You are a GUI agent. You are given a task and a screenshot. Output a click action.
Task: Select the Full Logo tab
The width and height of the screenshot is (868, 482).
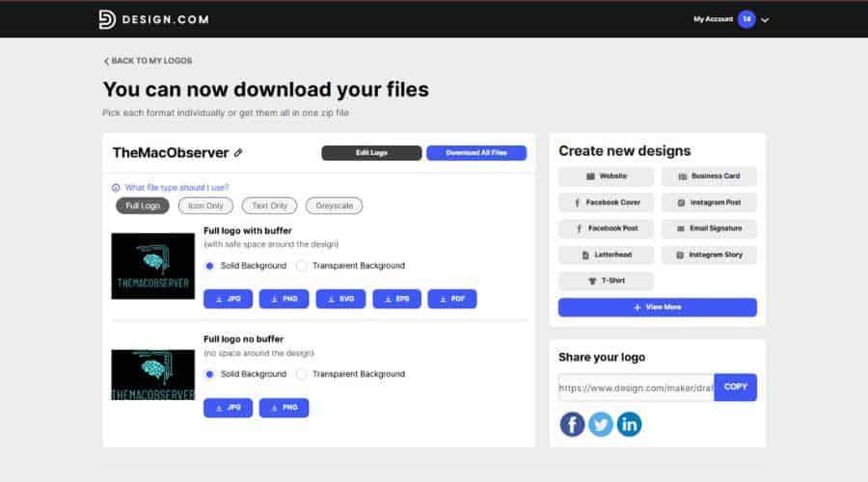pos(143,206)
